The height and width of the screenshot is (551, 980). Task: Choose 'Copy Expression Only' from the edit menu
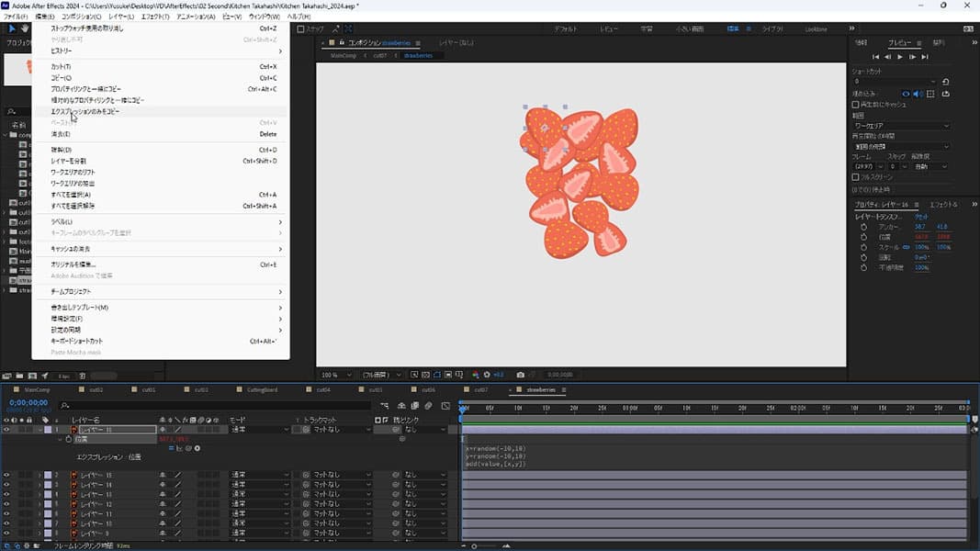[x=85, y=111]
